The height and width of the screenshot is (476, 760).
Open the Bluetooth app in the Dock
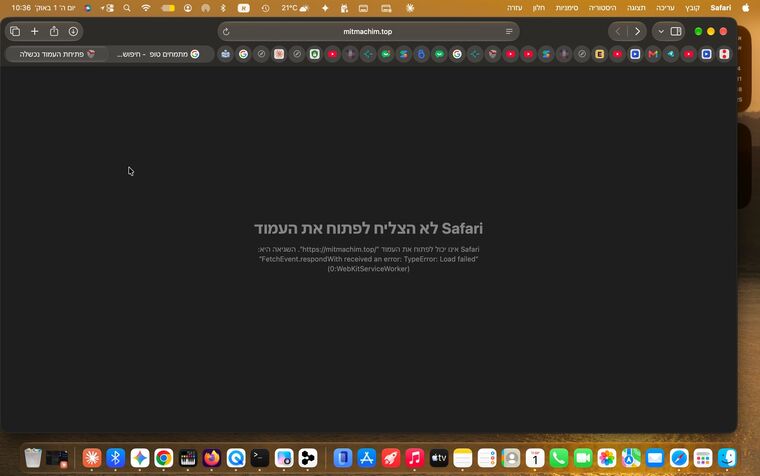click(x=115, y=458)
